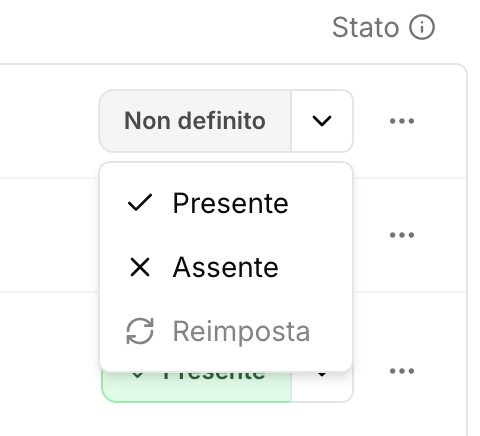Click the empty area of the second row

(48, 235)
